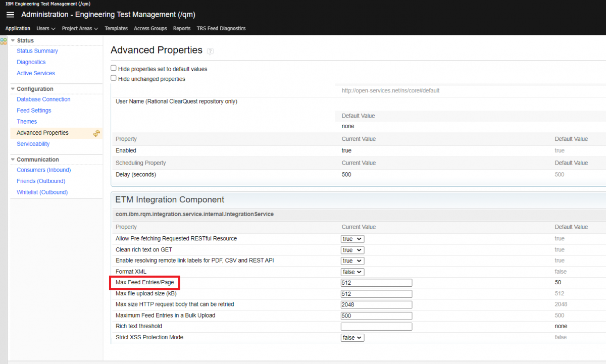Open the Format XML value dropdown

(x=352, y=272)
